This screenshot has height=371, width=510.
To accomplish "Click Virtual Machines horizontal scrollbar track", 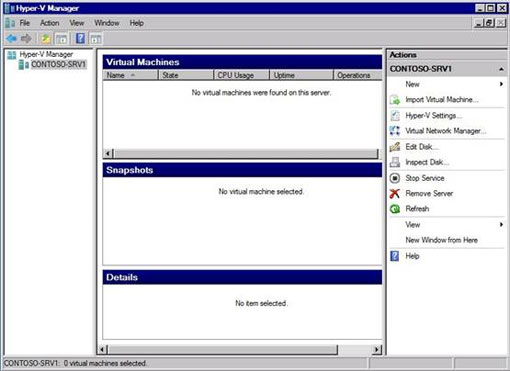I will tap(246, 154).
